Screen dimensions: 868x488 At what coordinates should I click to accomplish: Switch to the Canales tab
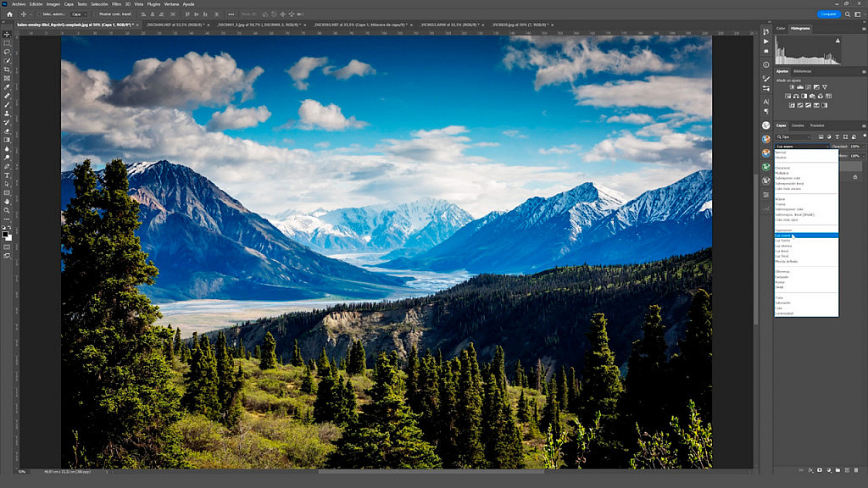click(798, 125)
